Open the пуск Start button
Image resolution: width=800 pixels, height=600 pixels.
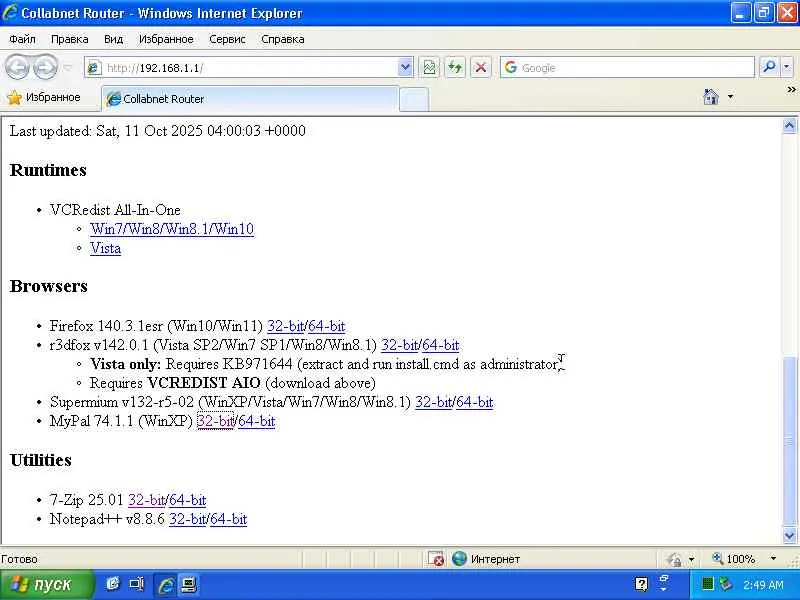click(47, 585)
